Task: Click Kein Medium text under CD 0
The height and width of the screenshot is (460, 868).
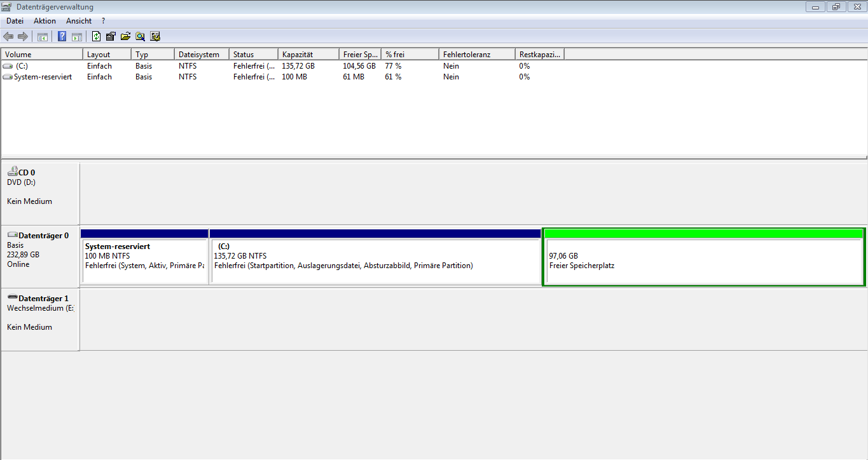Action: (x=29, y=201)
